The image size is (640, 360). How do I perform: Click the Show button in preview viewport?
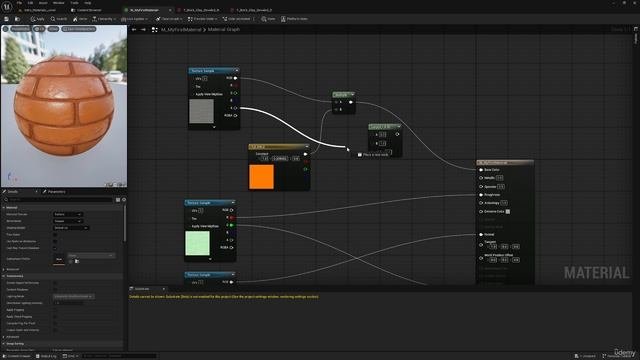tap(53, 29)
